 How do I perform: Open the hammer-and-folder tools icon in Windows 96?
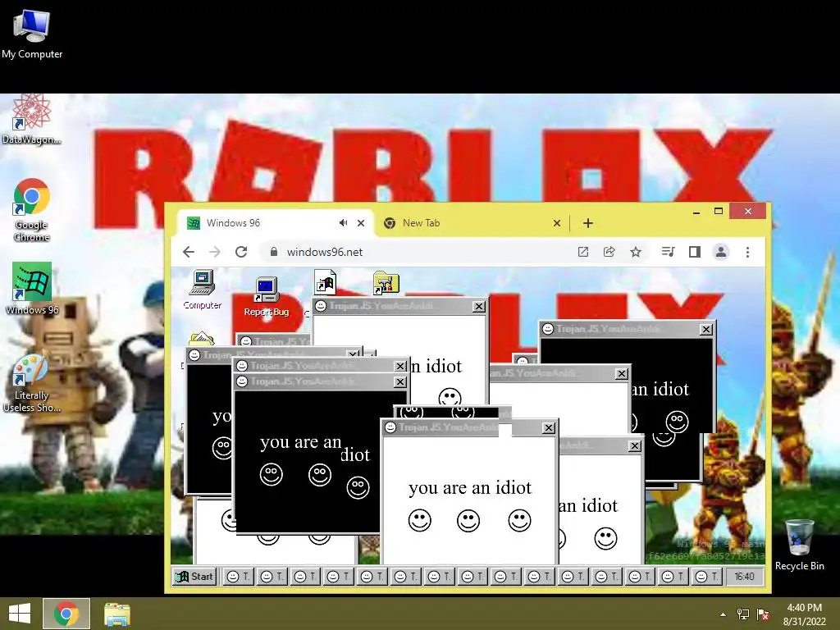(x=386, y=283)
